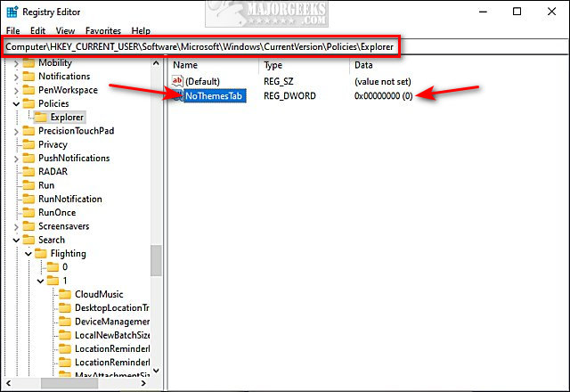Expand the Notifications key
Screen dimensions: 570x392
[16, 78]
